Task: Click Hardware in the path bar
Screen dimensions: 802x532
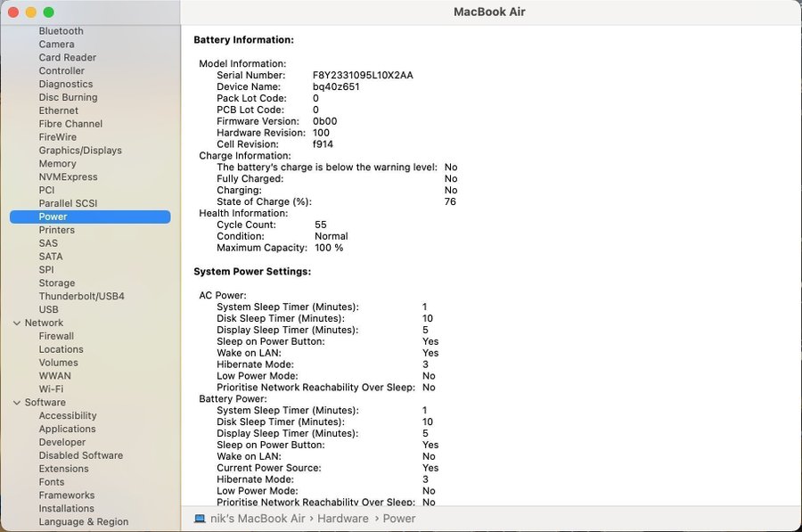Action: [x=343, y=519]
